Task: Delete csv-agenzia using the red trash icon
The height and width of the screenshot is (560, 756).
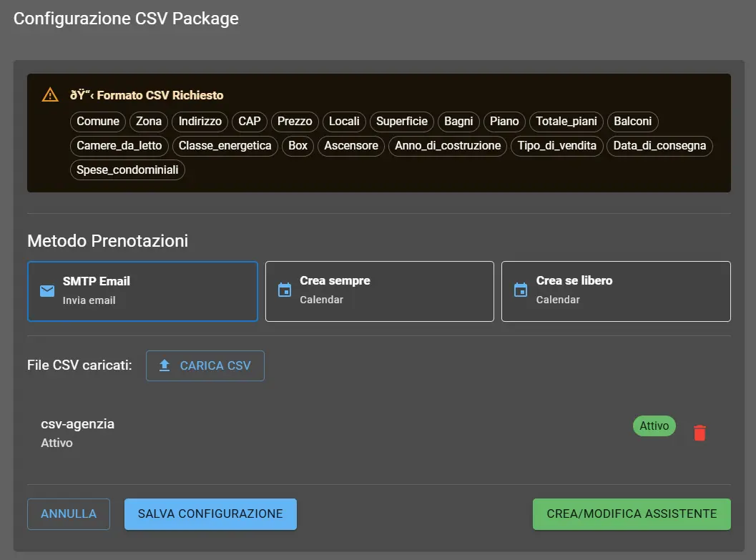Action: click(699, 432)
